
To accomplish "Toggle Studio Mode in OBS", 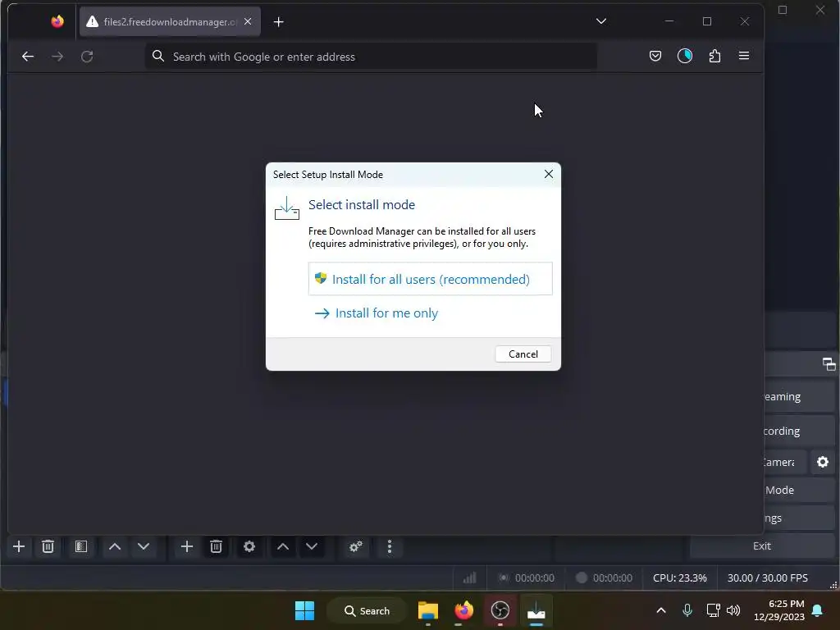I will click(799, 491).
